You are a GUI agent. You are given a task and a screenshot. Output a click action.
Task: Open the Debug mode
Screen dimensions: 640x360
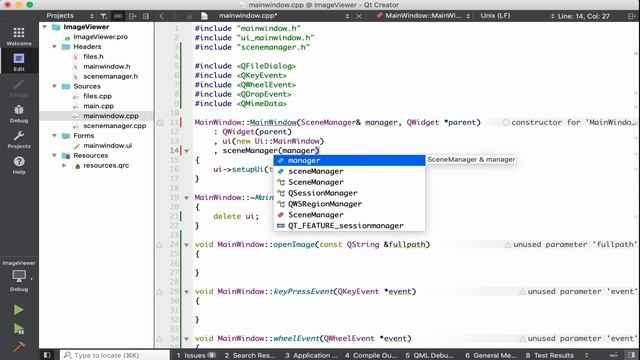pyautogui.click(x=19, y=113)
